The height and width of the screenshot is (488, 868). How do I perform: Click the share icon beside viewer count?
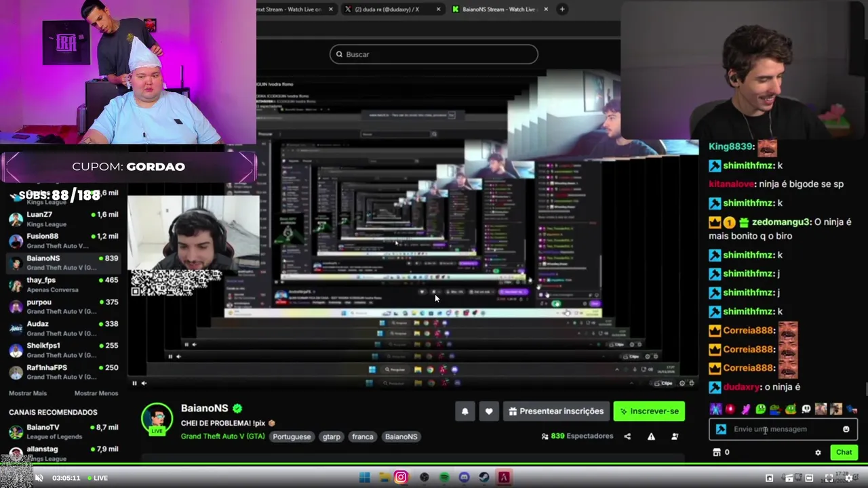click(x=627, y=436)
